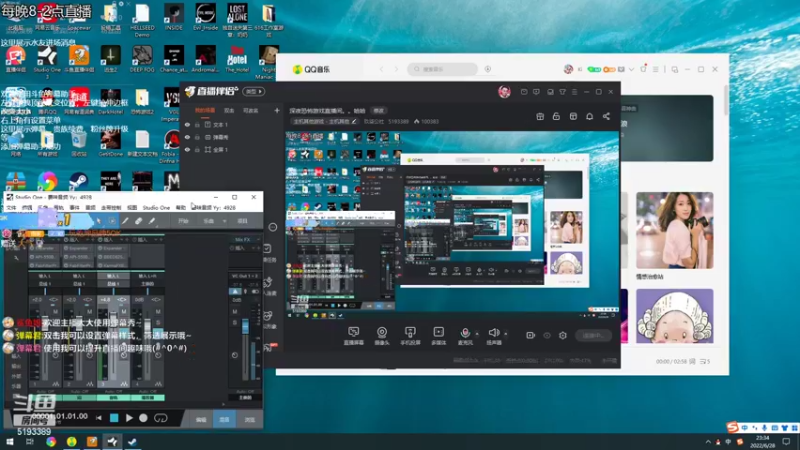Image resolution: width=800 pixels, height=450 pixels.
Task: Select the eraser tool in Studio One
Action: point(138,221)
